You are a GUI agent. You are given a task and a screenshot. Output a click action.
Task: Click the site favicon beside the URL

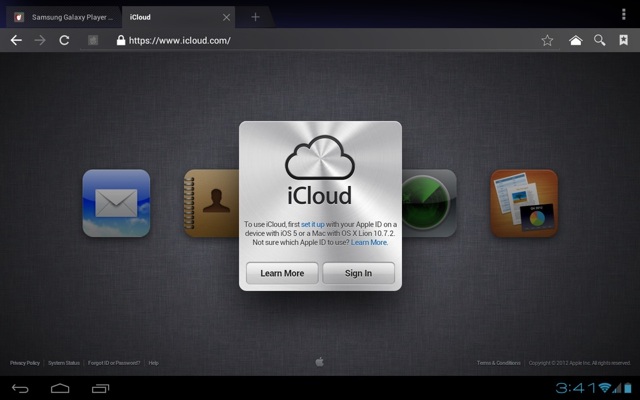coord(93,40)
